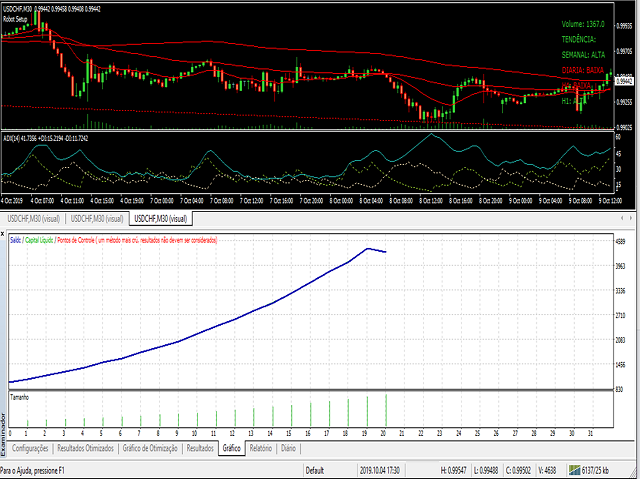
Task: Click the H: 0.99547 status value
Action: pos(453,471)
